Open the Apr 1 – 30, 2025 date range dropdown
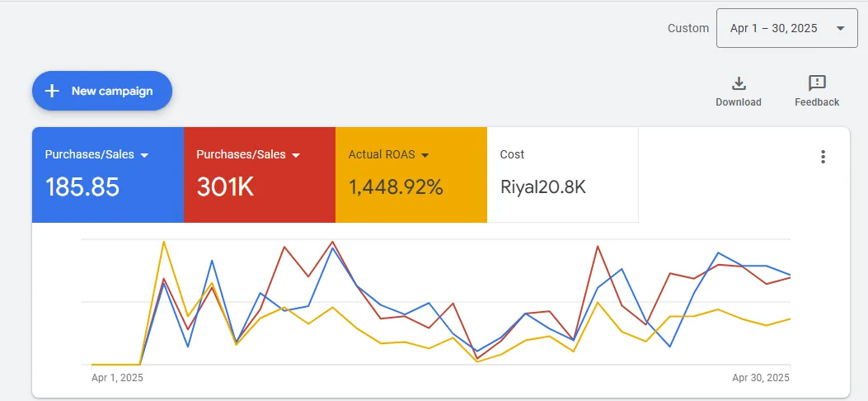 (x=786, y=28)
